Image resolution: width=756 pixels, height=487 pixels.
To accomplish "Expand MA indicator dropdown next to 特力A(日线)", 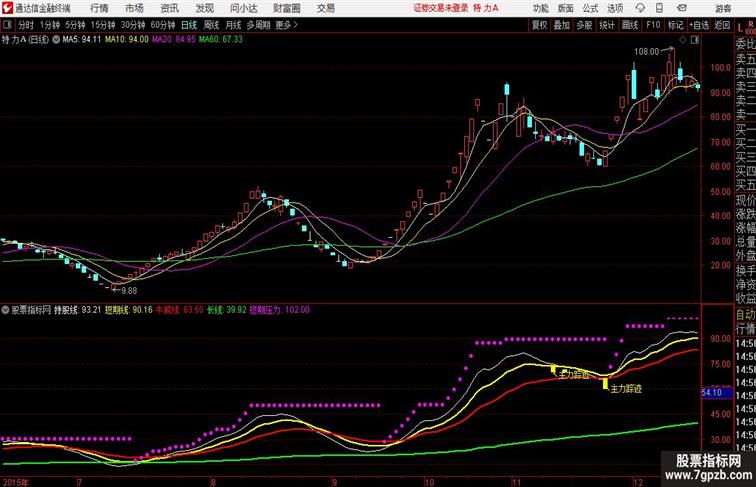I will pos(56,40).
